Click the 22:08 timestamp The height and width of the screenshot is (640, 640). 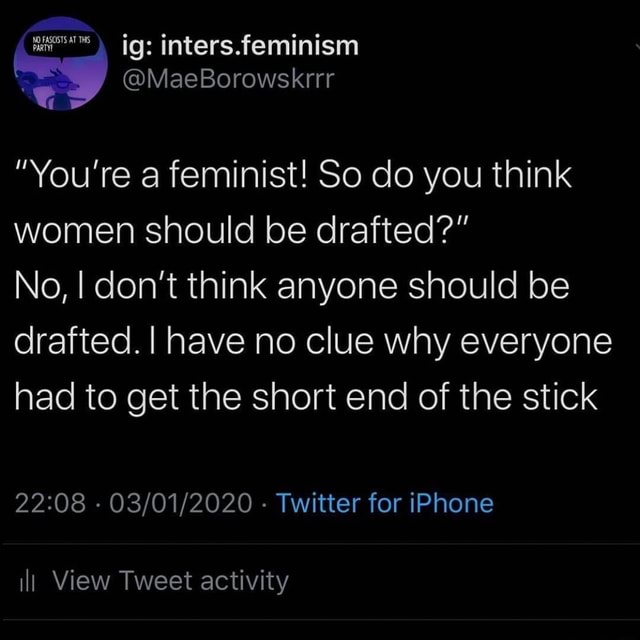[x=57, y=502]
